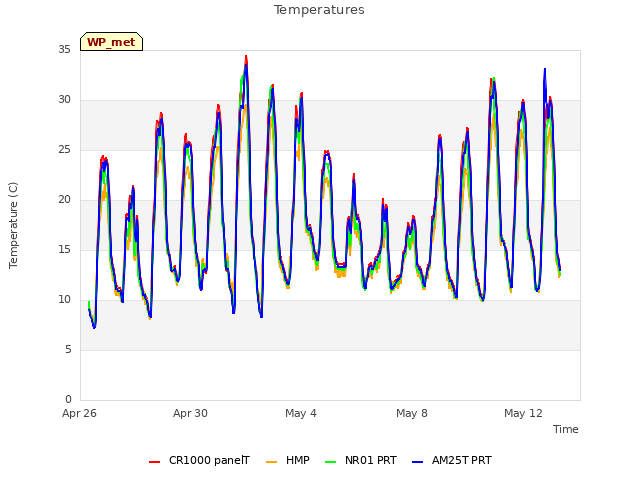The width and height of the screenshot is (640, 480).
Task: Click the 25 y-axis tick label
Action: pyautogui.click(x=64, y=149)
